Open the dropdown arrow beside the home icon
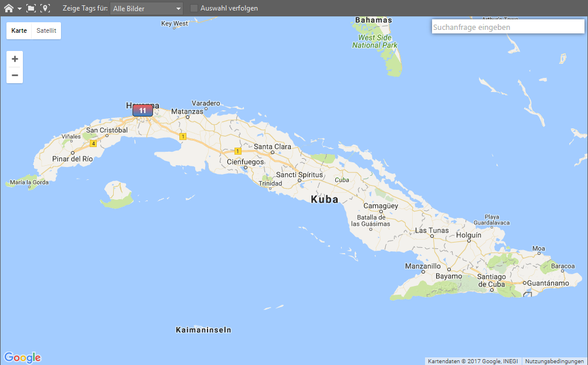 click(x=19, y=9)
